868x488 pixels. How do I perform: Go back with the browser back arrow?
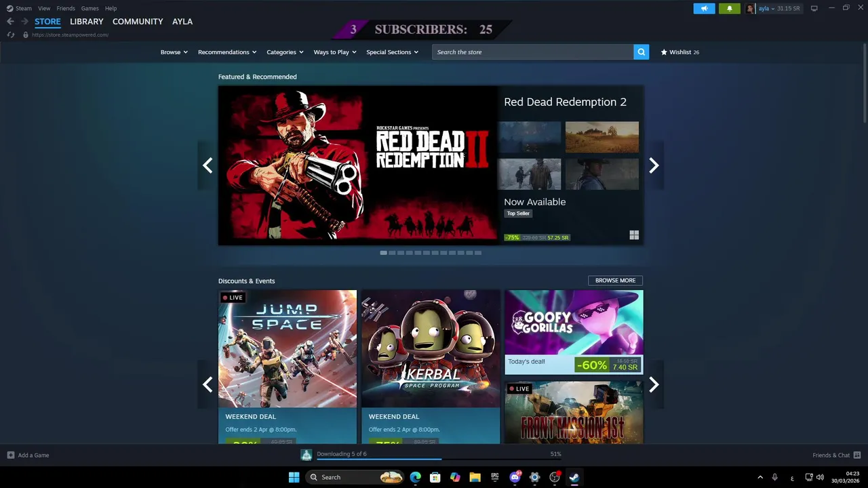pos(10,22)
